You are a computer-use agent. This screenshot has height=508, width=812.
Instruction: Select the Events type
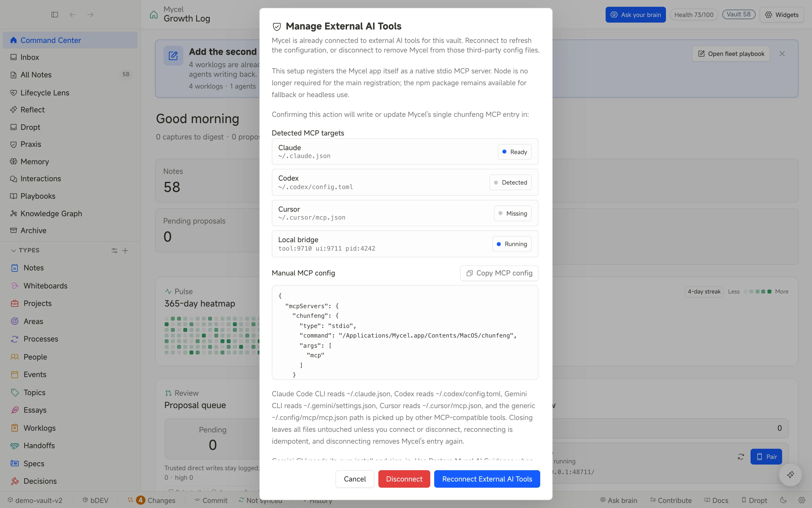[x=70, y=375]
